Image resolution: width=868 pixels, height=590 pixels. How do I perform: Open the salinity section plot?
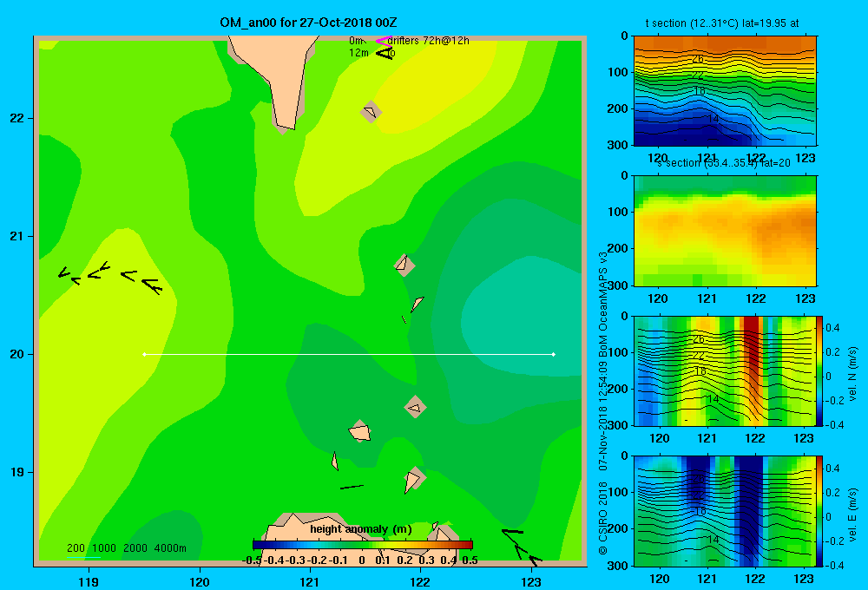tap(725, 231)
